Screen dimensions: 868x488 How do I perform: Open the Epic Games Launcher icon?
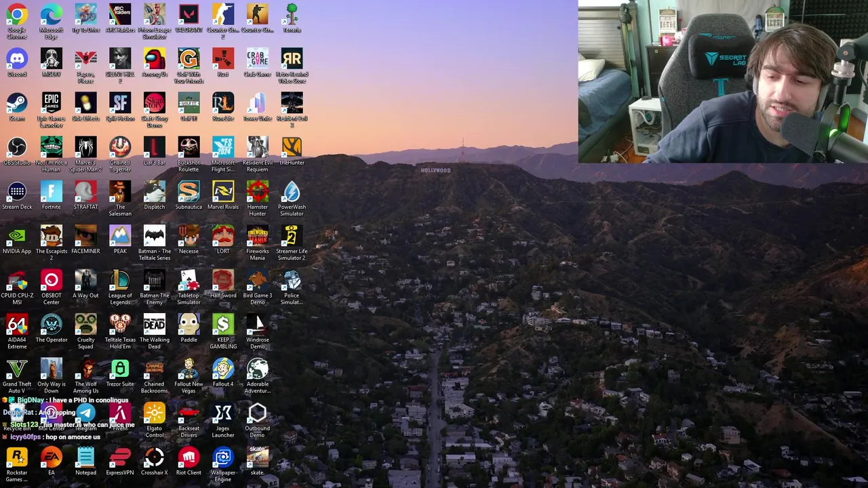coord(52,103)
